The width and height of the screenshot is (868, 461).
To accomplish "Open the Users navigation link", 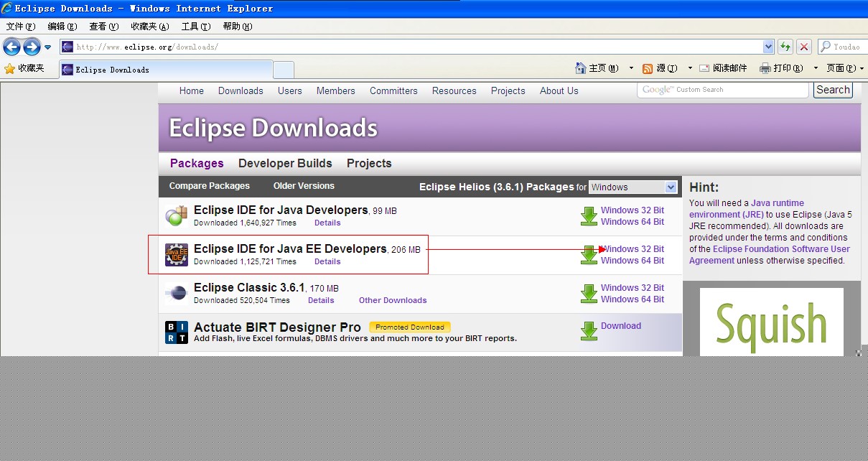I will [290, 90].
